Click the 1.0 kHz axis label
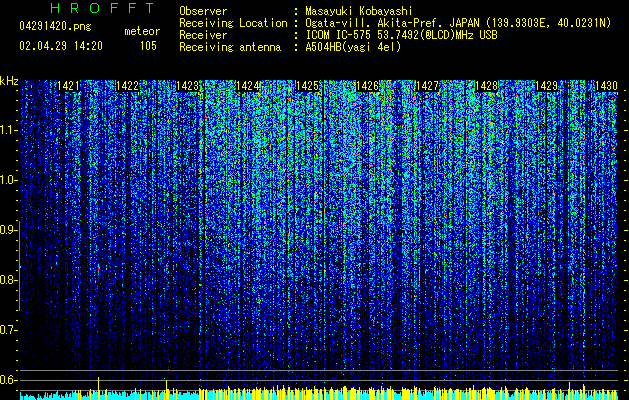The height and width of the screenshot is (400, 629). point(7,180)
